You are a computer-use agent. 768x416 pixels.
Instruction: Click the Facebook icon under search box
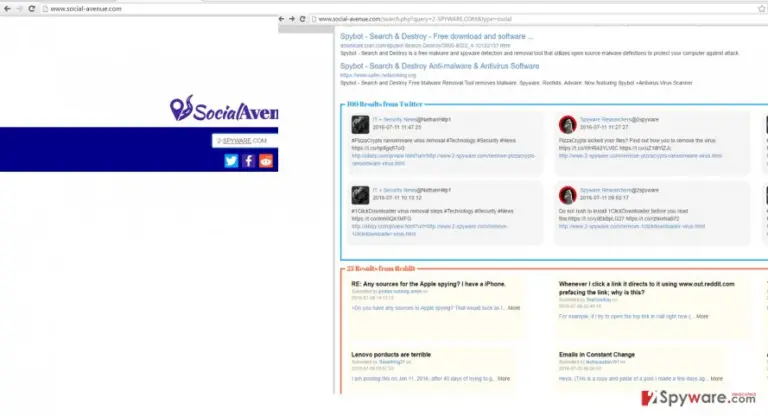tap(248, 161)
